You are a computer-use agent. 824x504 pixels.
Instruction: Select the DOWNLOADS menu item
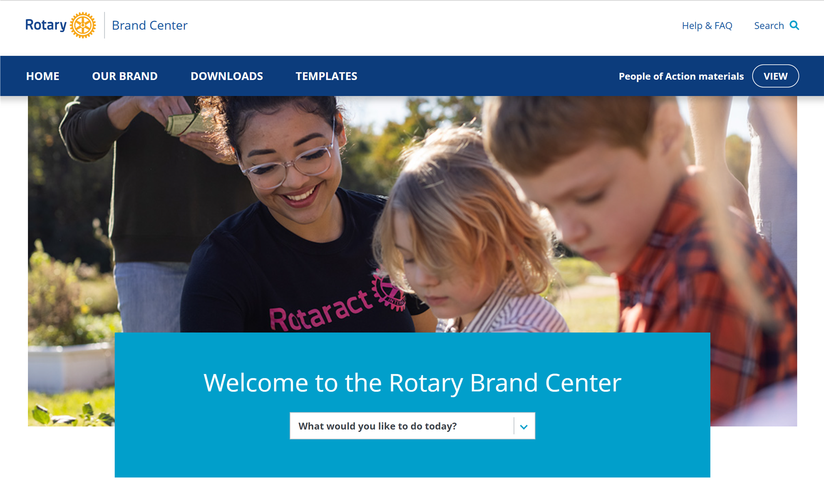point(227,76)
